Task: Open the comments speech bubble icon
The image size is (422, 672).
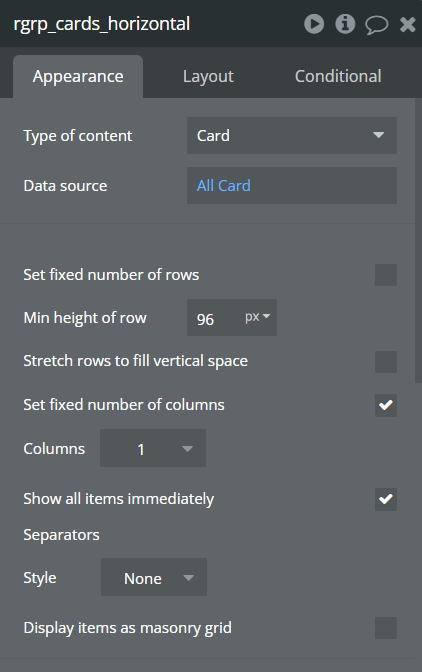Action: [x=377, y=25]
